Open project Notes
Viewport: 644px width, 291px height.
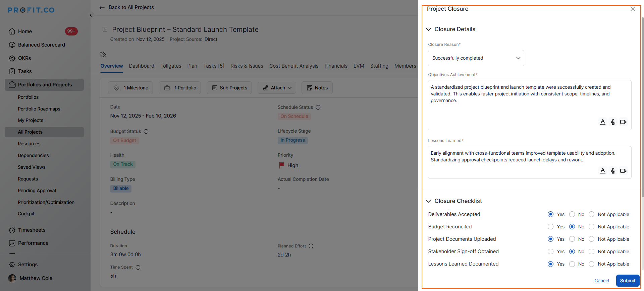coord(317,88)
